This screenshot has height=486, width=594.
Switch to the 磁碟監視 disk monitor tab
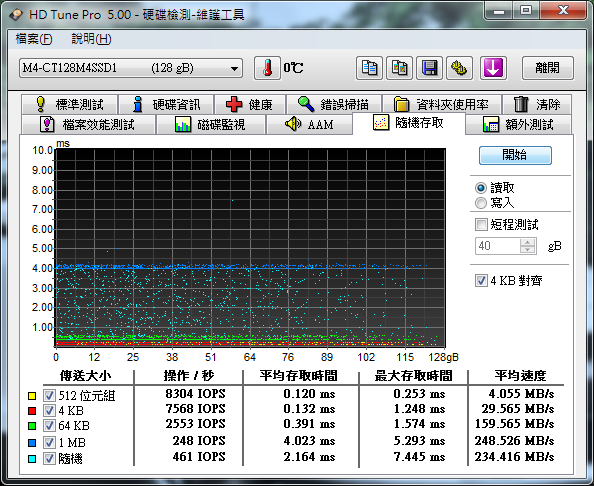[x=211, y=124]
